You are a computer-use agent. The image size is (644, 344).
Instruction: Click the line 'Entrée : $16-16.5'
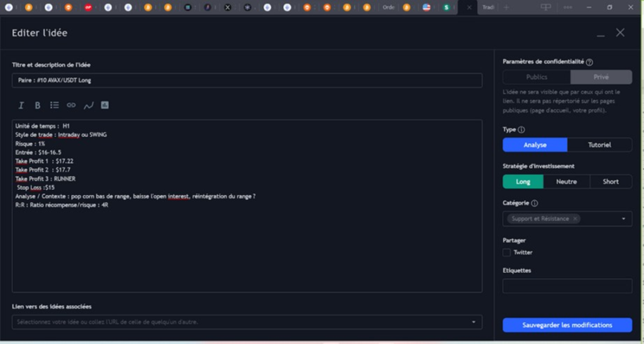(38, 152)
